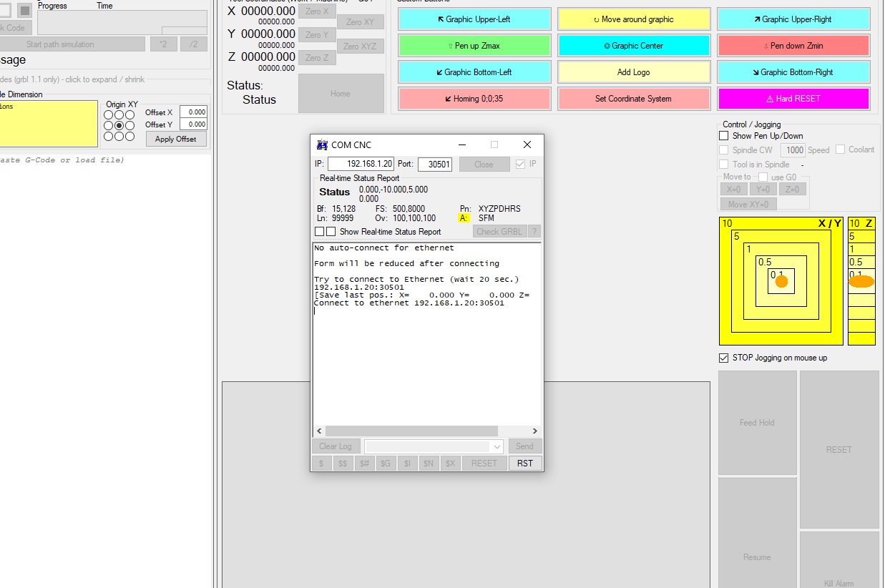Click the Graphic Upper-Left arrow button
Viewport: 885px width, 588px height.
[x=474, y=19]
